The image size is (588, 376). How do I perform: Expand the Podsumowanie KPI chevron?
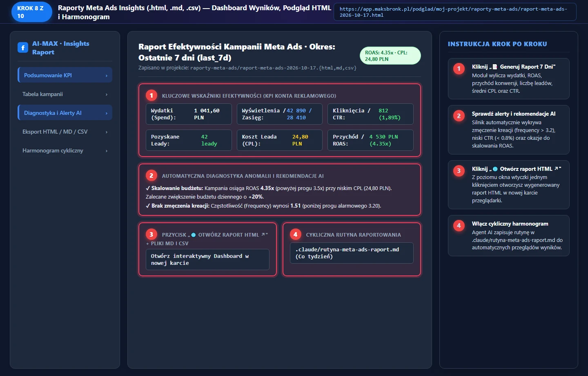click(107, 76)
